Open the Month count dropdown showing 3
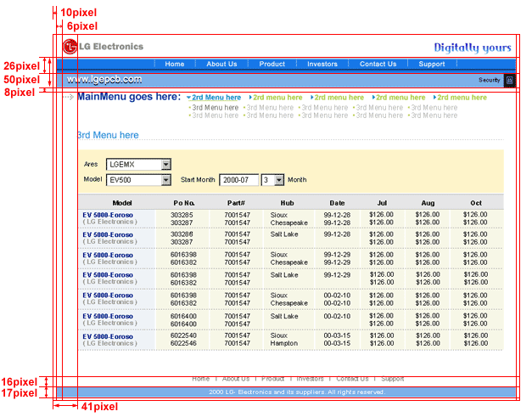Image resolution: width=532 pixels, height=417 pixels. 279,180
